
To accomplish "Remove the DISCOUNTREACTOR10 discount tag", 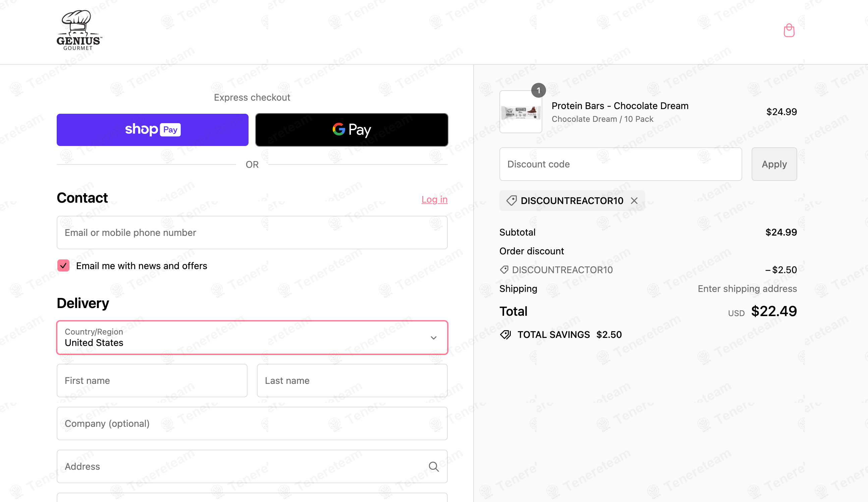I will 634,201.
